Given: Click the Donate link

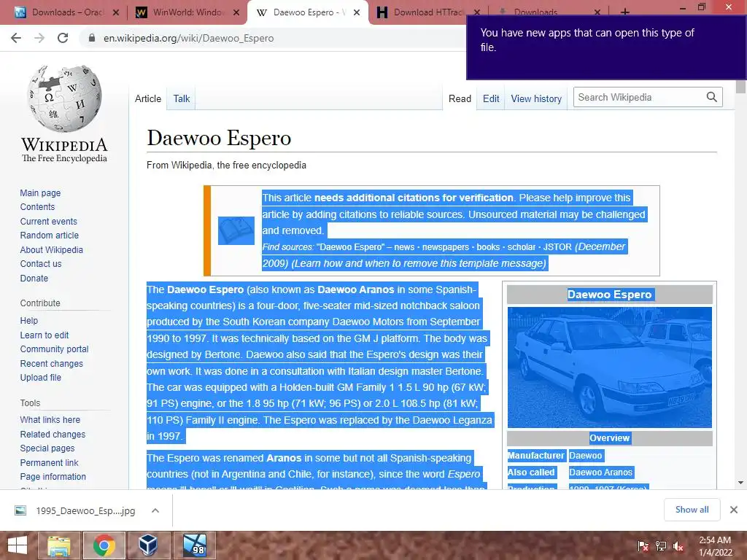Looking at the screenshot, I should tap(34, 278).
